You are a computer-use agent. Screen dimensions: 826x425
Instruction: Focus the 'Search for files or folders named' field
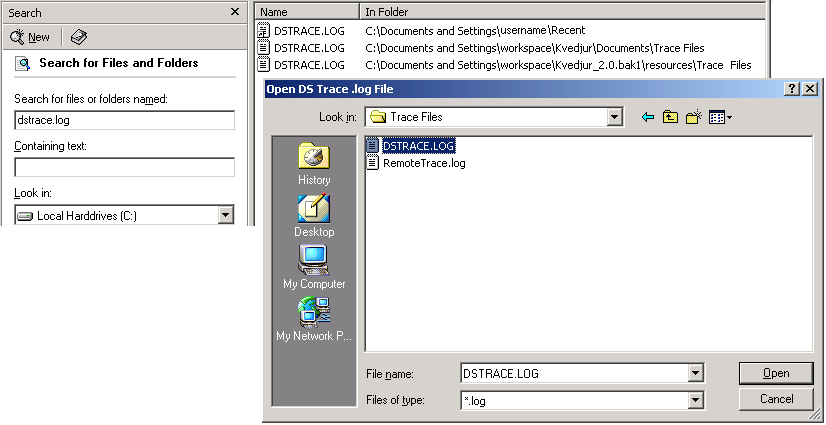124,120
